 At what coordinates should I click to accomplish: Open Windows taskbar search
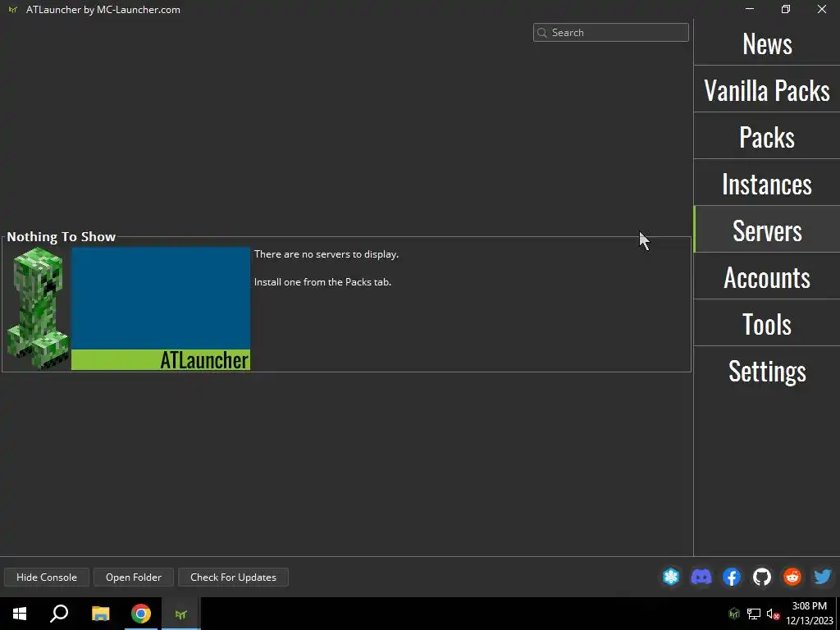(59, 614)
